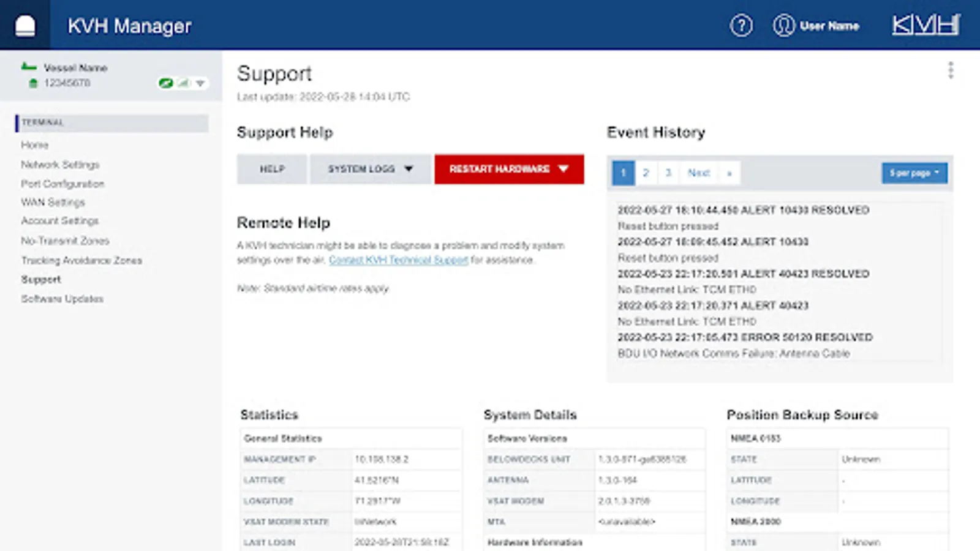Click Next in Event History pagination
This screenshot has height=551, width=980.
click(x=699, y=173)
